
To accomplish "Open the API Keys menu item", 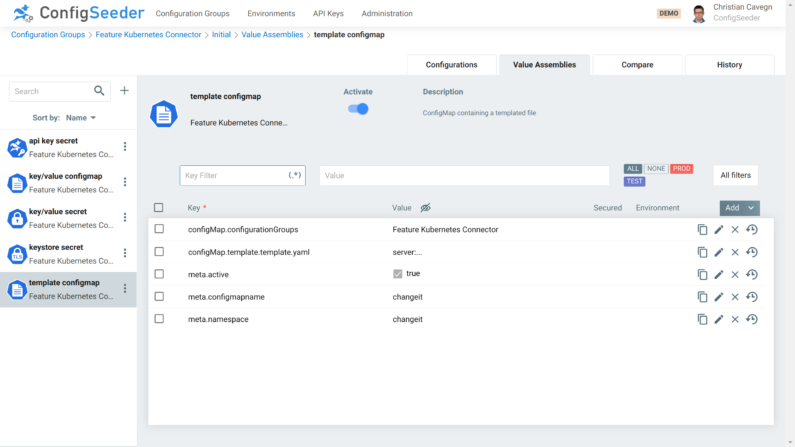I will (328, 14).
